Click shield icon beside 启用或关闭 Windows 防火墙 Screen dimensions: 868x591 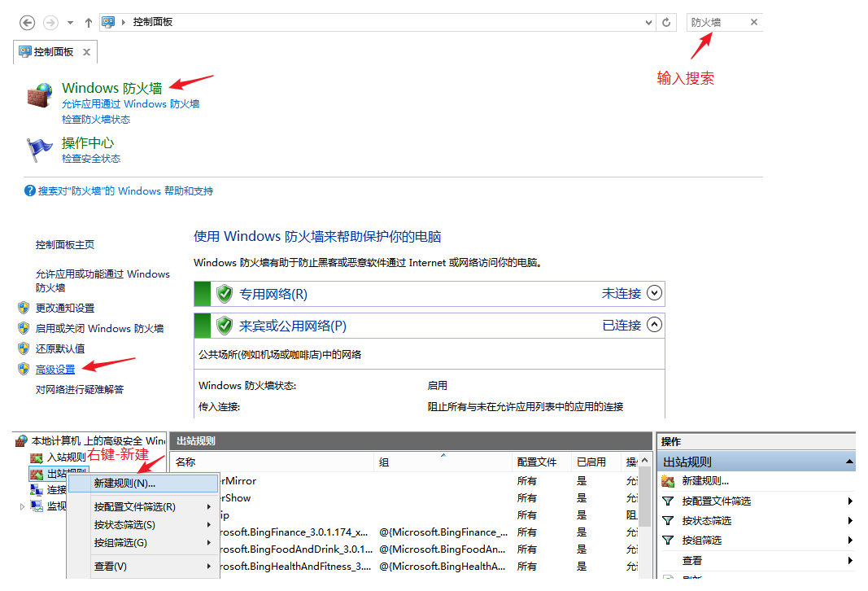24,328
